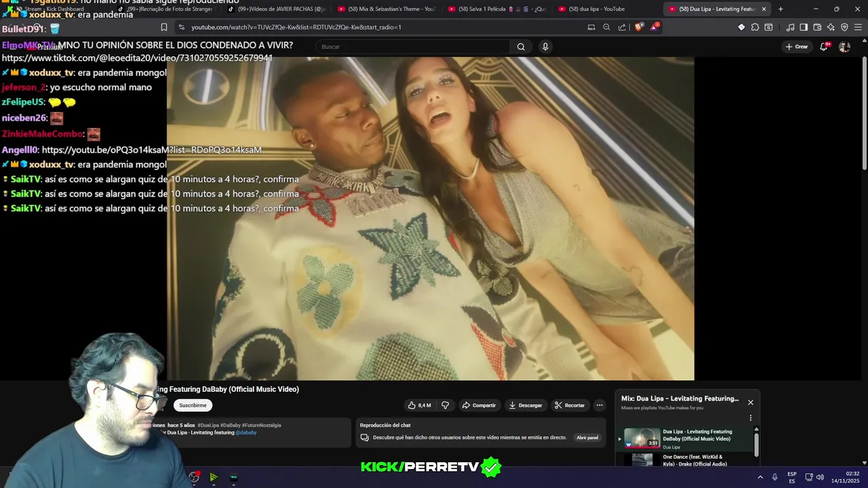Switch to the Salva 1 Película tab
The height and width of the screenshot is (488, 868).
[x=498, y=9]
